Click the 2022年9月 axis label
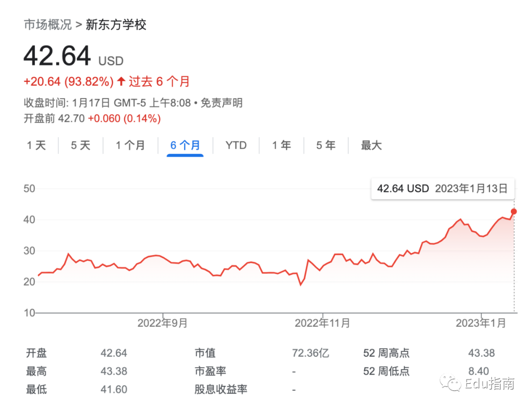 coord(163,323)
